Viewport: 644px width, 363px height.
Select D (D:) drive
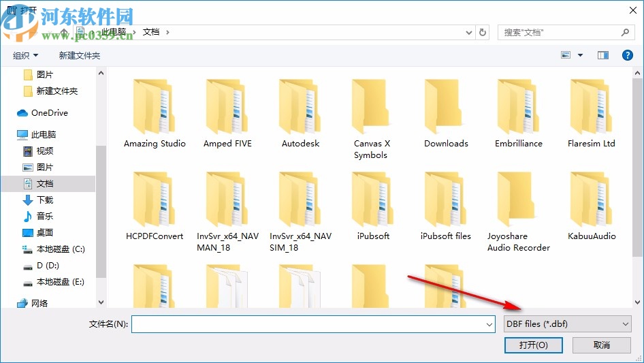[x=41, y=266]
